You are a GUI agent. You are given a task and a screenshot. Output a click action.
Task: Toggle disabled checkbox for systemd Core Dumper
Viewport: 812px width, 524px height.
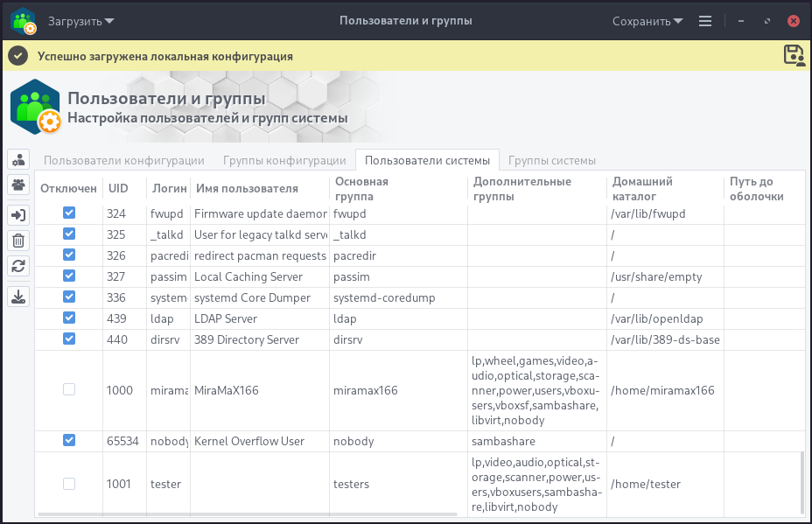pyautogui.click(x=69, y=297)
